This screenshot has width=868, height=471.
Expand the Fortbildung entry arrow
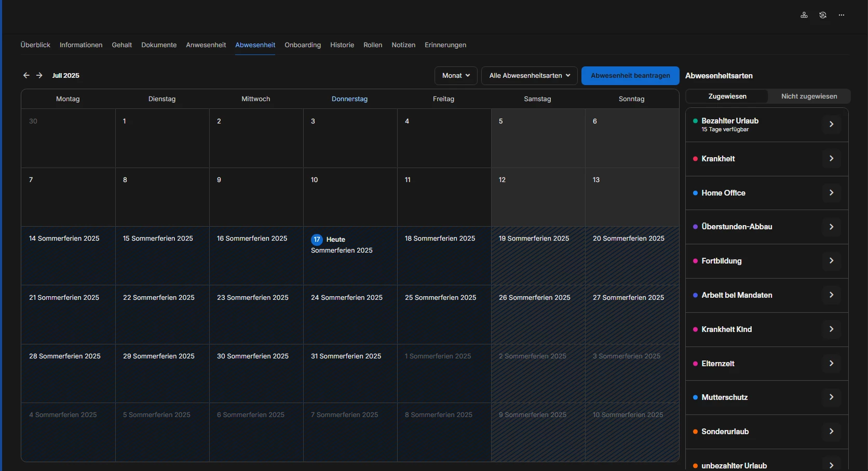(831, 261)
